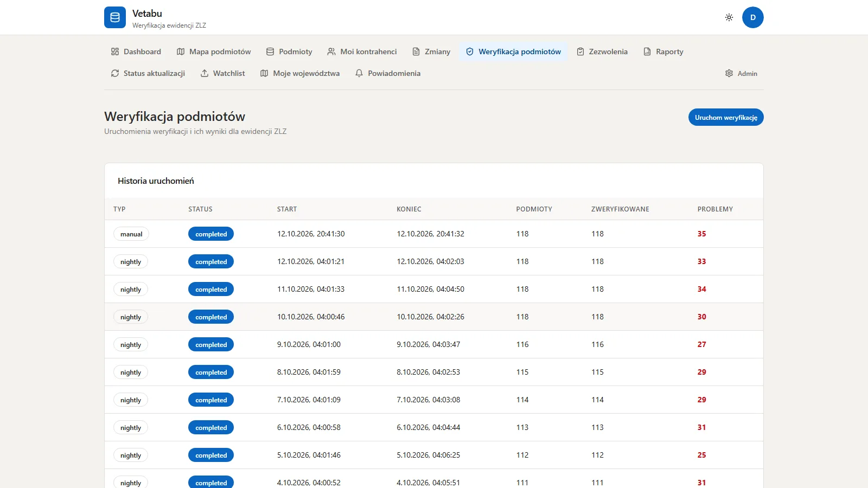Go to Moje województwa
Viewport: 868px width, 488px height.
click(x=300, y=73)
